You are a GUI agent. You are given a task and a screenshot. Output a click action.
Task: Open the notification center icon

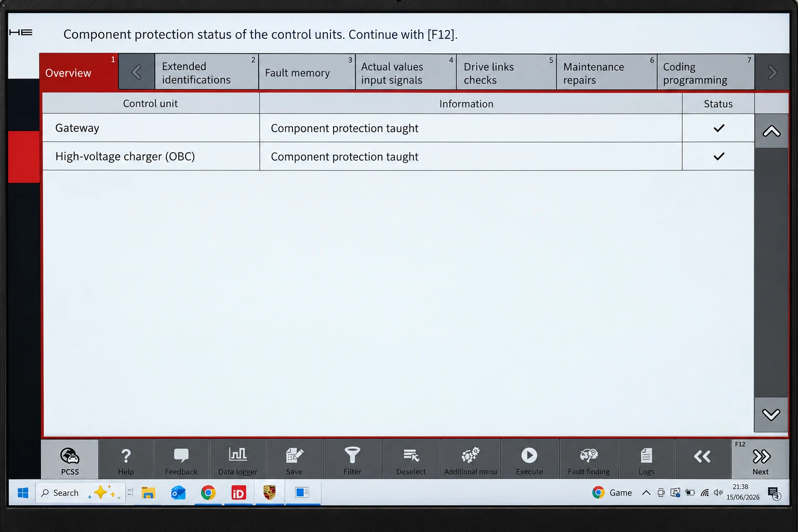[774, 493]
